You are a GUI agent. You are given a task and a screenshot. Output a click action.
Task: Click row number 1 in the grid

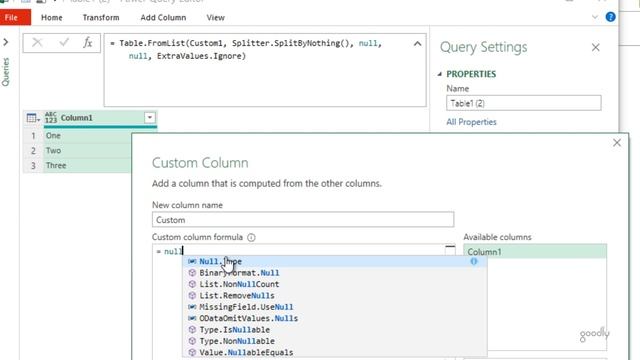[33, 136]
